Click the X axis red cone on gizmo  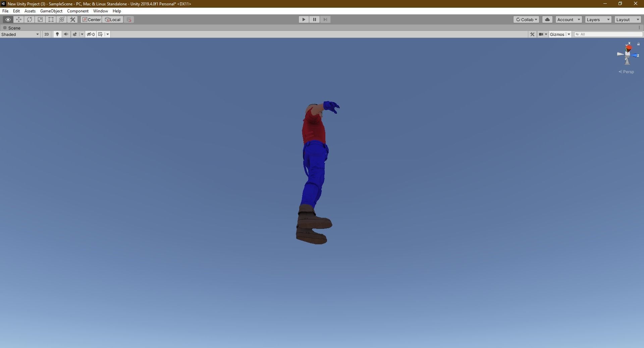(629, 48)
